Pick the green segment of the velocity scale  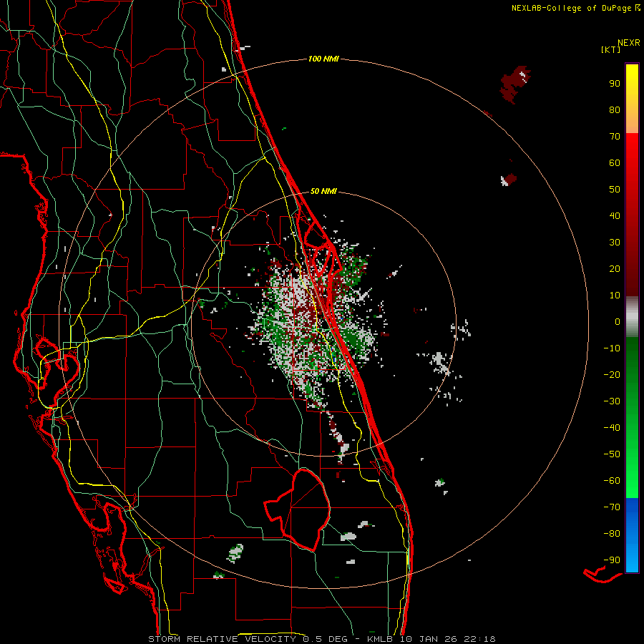pyautogui.click(x=632, y=417)
